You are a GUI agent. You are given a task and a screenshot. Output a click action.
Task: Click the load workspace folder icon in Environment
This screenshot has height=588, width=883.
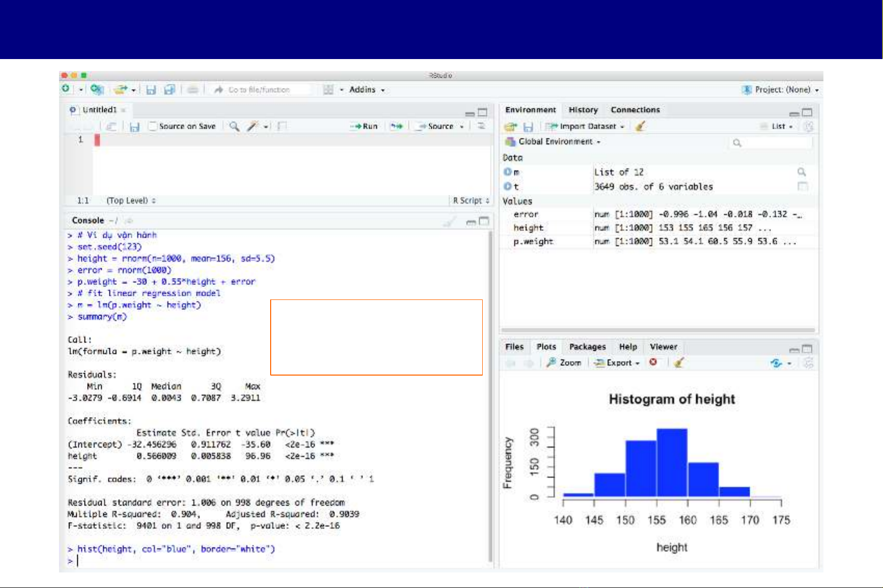tap(511, 126)
